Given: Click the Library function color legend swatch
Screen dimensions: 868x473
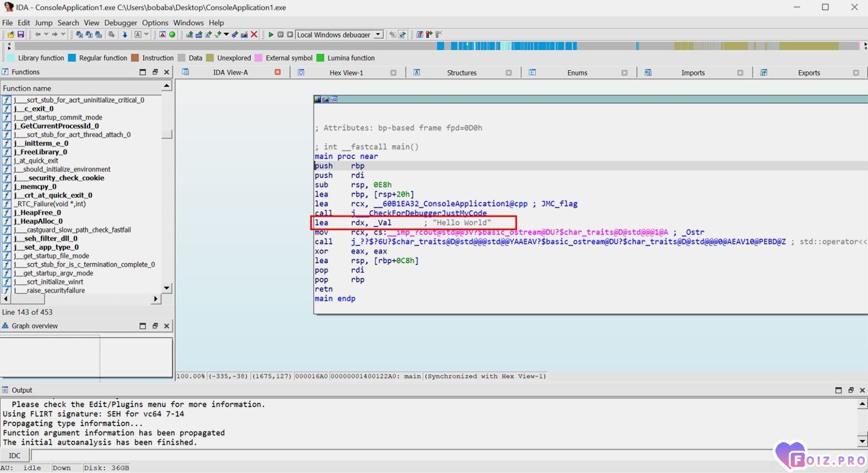Looking at the screenshot, I should (x=11, y=58).
